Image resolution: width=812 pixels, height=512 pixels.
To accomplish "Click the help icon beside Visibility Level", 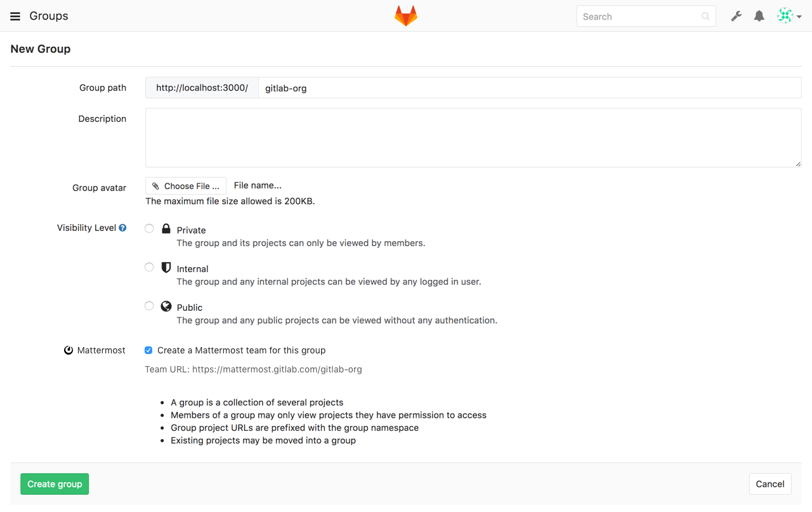I will pyautogui.click(x=122, y=228).
